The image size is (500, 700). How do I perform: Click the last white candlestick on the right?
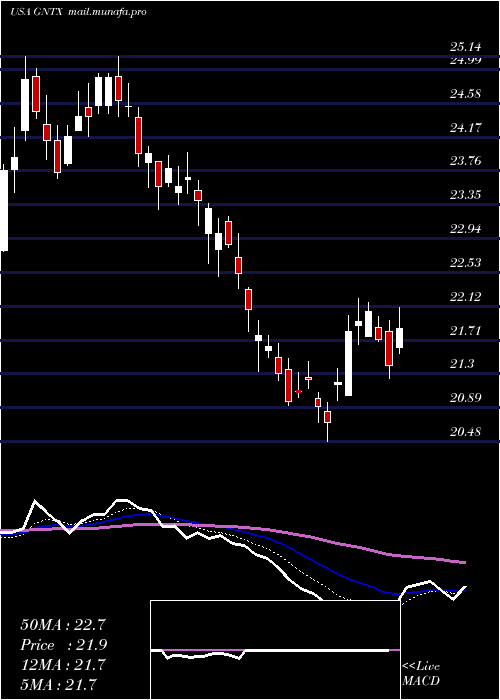(x=399, y=338)
